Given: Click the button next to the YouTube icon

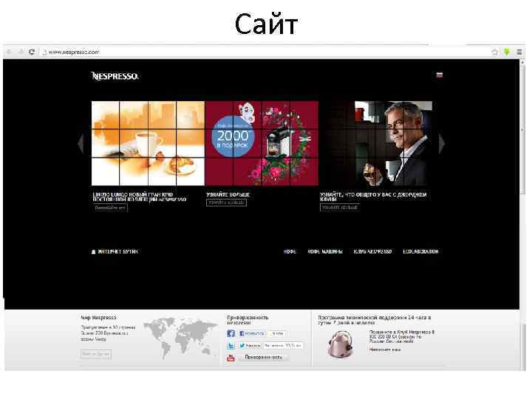Looking at the screenshot, I should (263, 358).
